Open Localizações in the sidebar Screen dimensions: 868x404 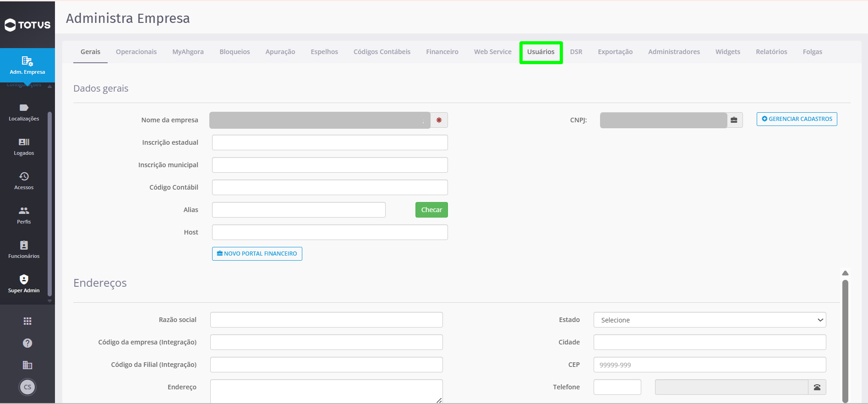point(24,112)
